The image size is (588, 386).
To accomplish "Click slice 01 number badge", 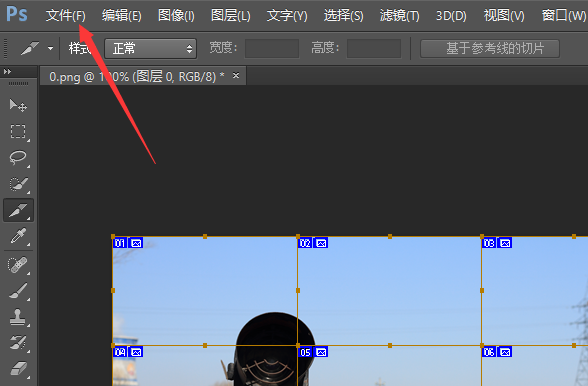I will (120, 243).
